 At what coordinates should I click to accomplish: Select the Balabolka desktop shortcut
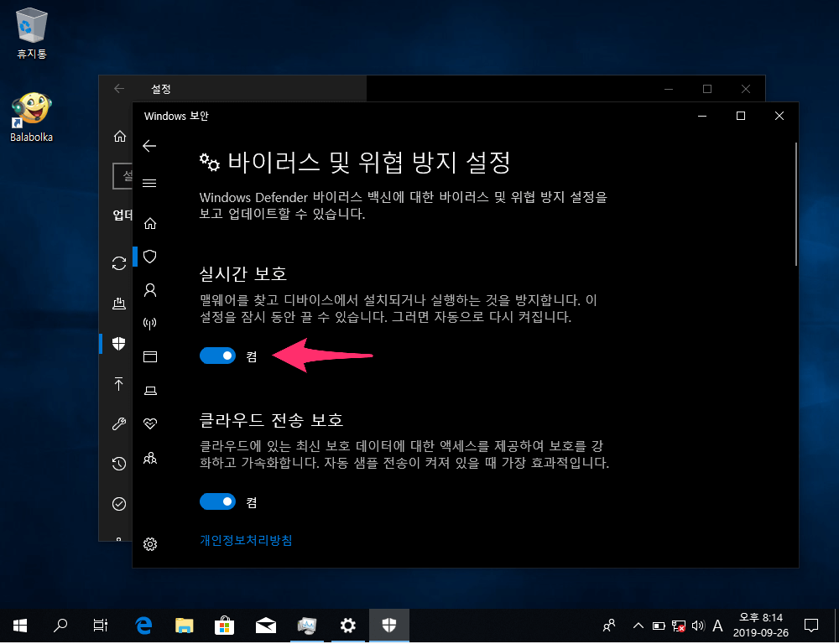point(32,117)
